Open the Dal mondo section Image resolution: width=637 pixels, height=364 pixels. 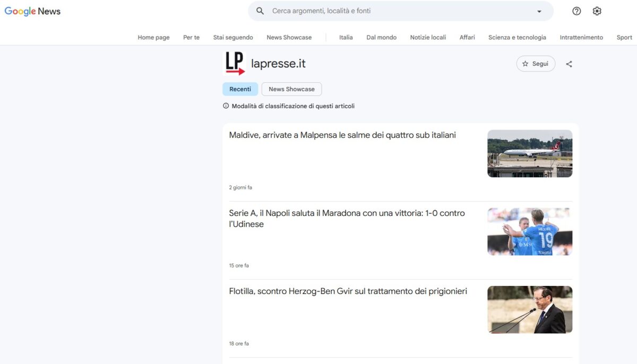(382, 38)
